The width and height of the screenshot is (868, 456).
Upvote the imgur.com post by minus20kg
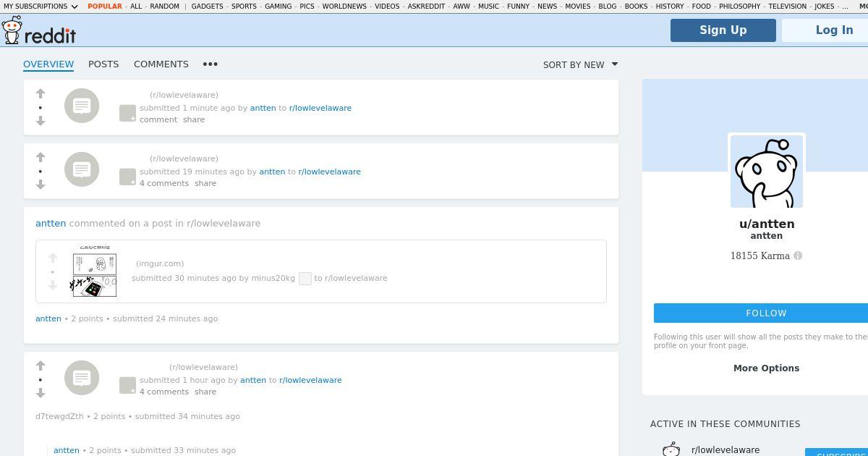click(53, 258)
